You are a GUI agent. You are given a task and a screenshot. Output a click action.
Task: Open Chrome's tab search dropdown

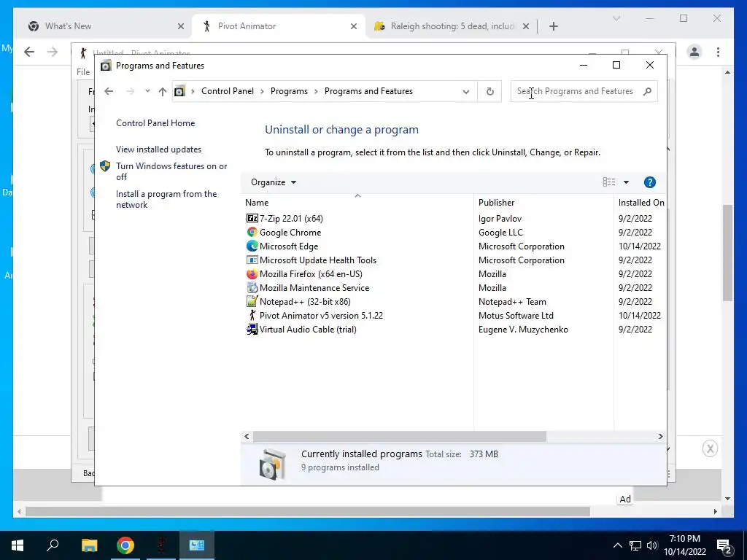(x=616, y=18)
